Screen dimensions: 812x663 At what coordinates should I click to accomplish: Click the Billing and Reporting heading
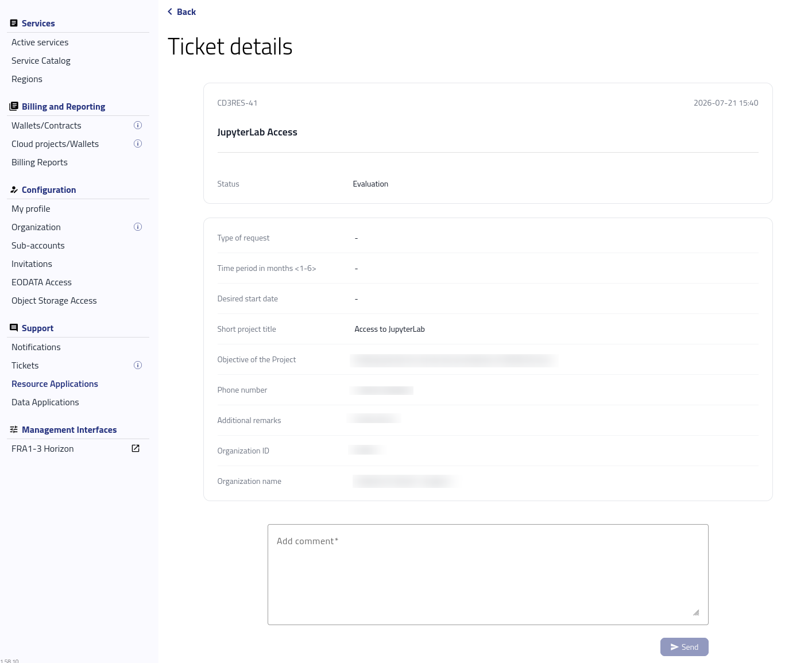pyautogui.click(x=64, y=107)
